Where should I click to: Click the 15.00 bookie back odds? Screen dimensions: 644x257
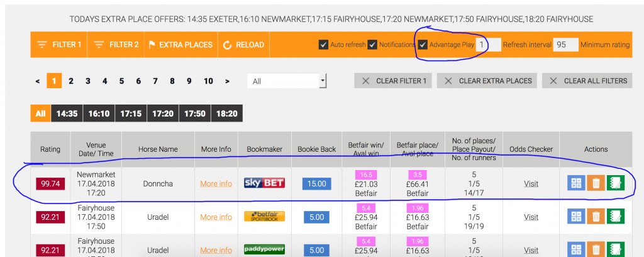[x=317, y=183]
